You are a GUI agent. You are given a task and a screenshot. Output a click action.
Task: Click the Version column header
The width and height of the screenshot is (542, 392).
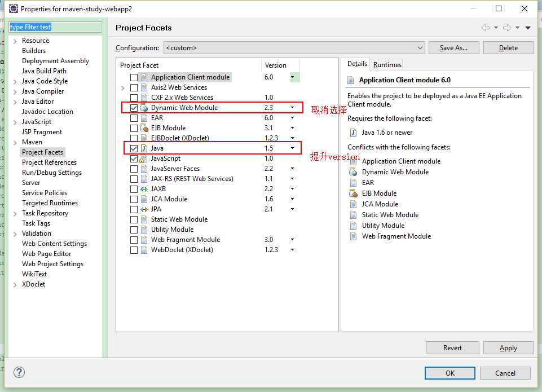[280, 65]
